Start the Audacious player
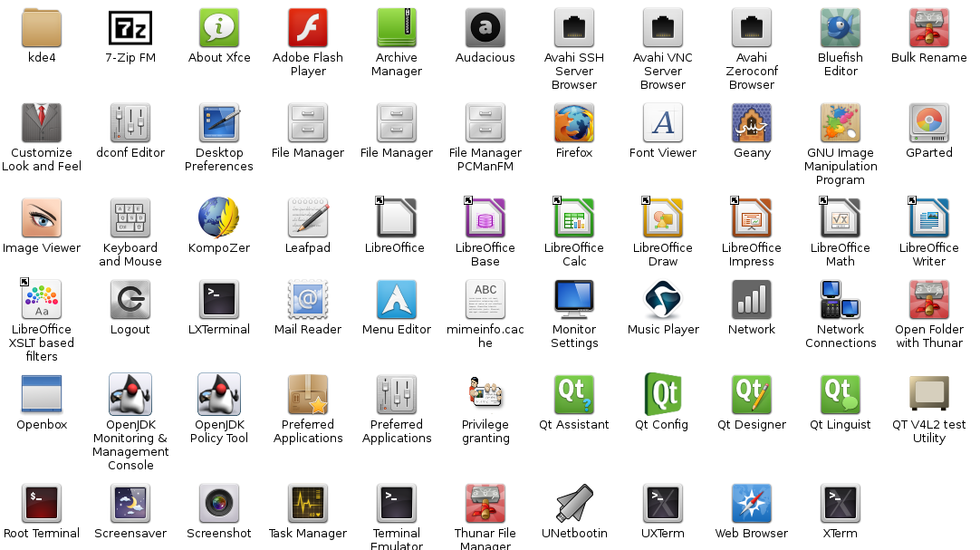Image resolution: width=980 pixels, height=550 pixels. point(485,28)
